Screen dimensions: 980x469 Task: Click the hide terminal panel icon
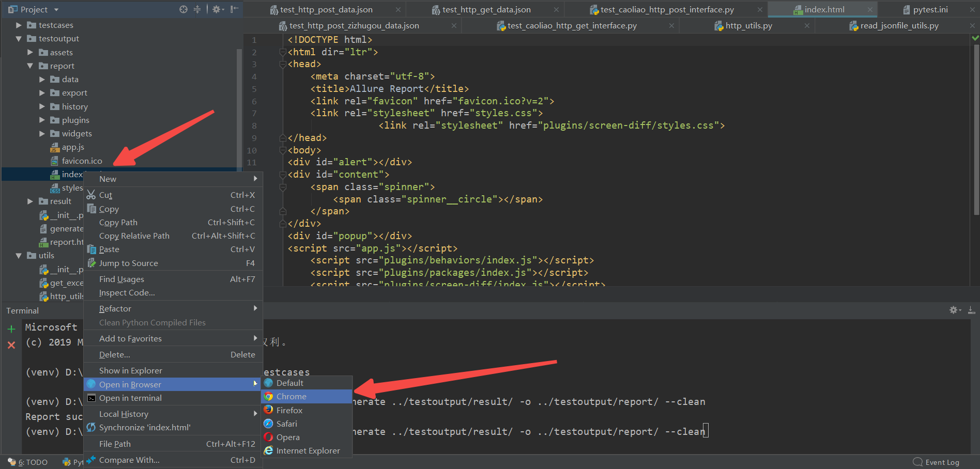tap(971, 310)
